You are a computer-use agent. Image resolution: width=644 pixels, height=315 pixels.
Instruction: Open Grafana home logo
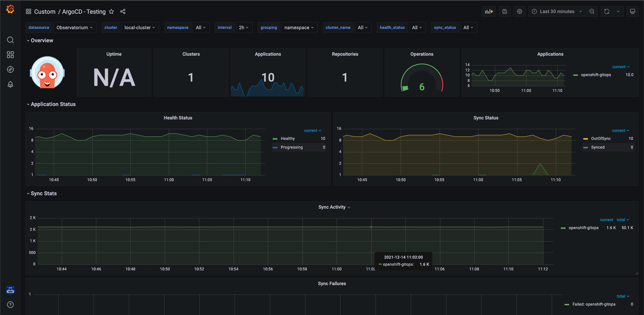(x=10, y=9)
